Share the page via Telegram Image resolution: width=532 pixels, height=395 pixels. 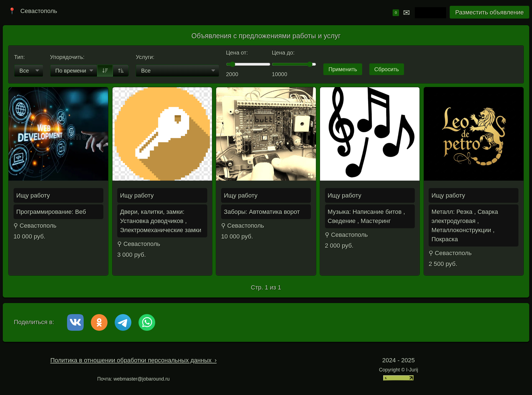123,322
